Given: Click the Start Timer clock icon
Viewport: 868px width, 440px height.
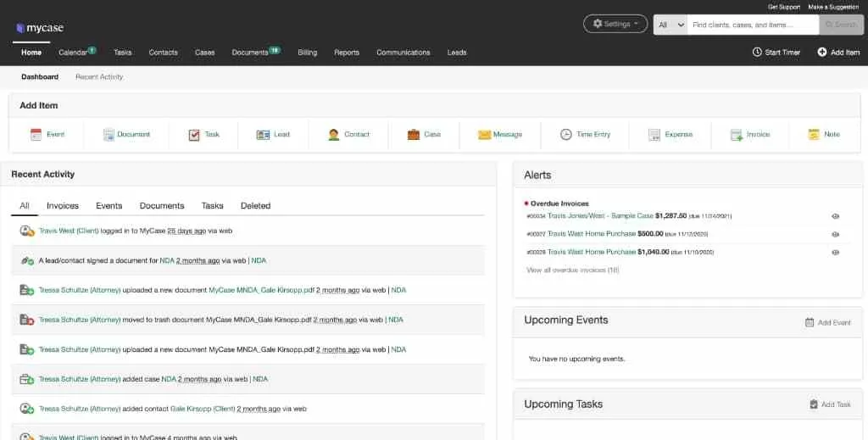Looking at the screenshot, I should click(757, 52).
